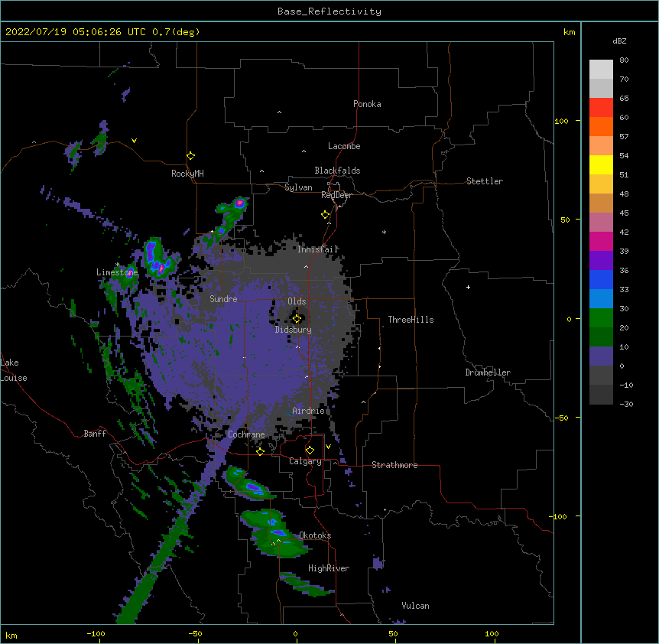659x644 pixels.
Task: Click the storm cell west of Okotoks
Action: pyautogui.click(x=278, y=535)
